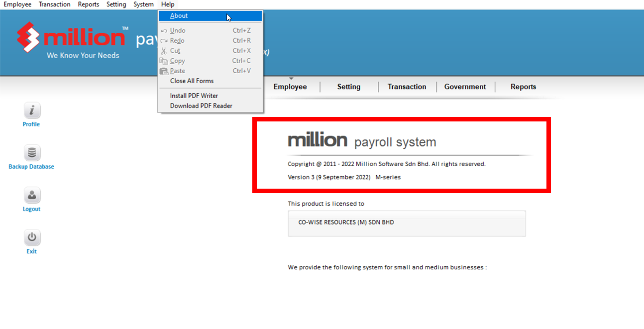Click the Copyright Million Software Sdn Bhd line
Viewport: 644px width, 329px height.
click(387, 164)
